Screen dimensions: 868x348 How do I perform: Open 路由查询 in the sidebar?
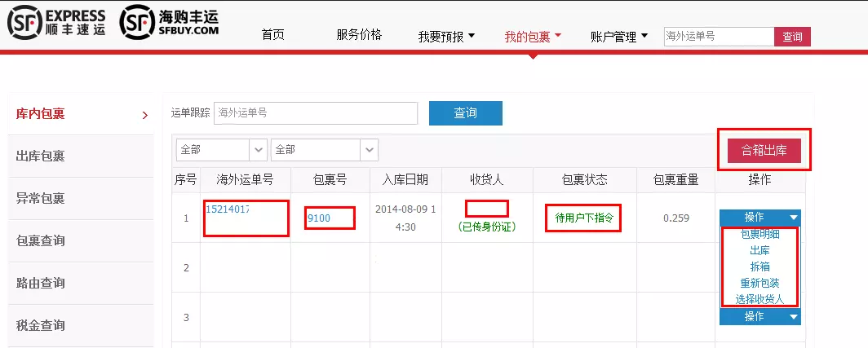click(80, 283)
